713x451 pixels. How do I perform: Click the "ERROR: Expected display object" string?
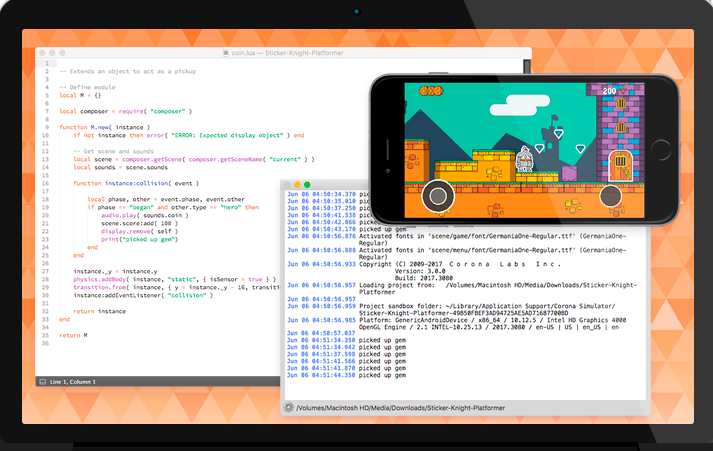pos(227,135)
